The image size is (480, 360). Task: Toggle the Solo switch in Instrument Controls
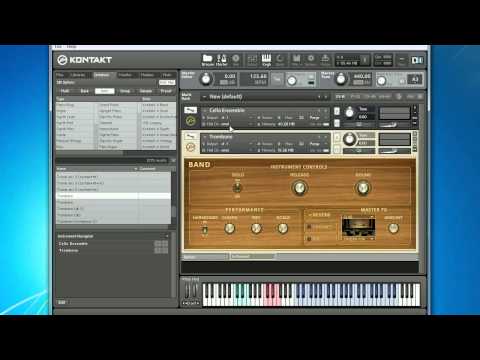pyautogui.click(x=237, y=188)
